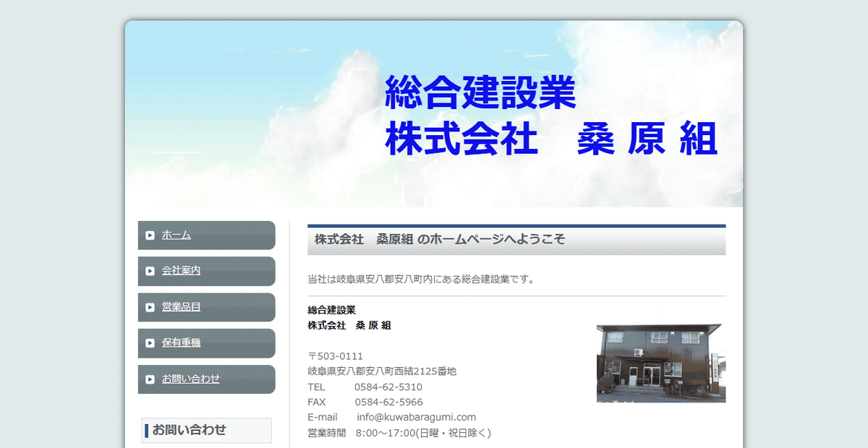The image size is (868, 448).
Task: Click the arrow icon beside 営業品目
Action: tap(150, 307)
